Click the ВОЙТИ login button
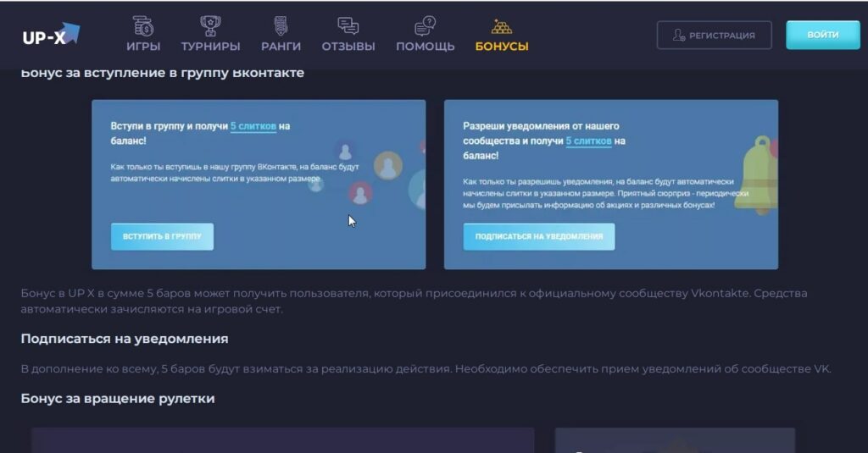The width and height of the screenshot is (868, 453). (x=822, y=35)
